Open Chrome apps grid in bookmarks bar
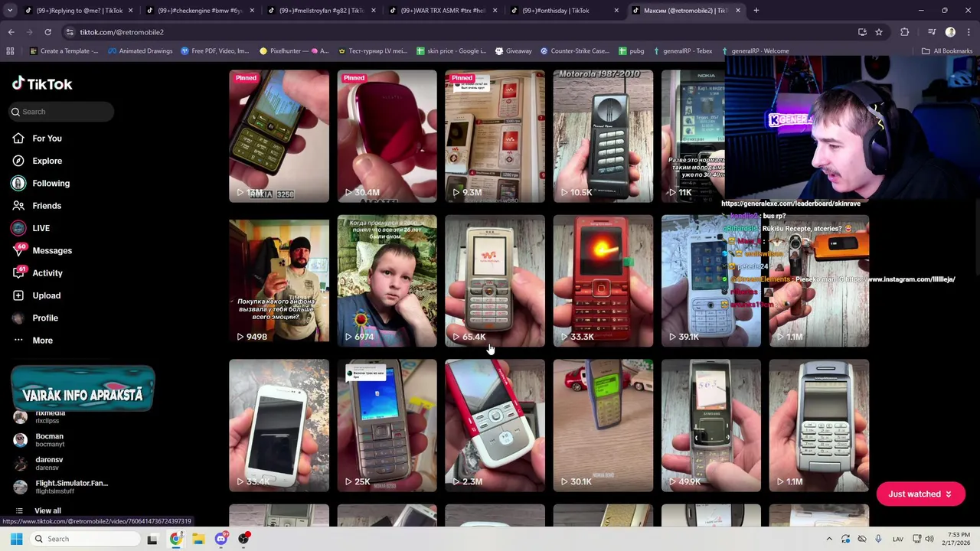The width and height of the screenshot is (980, 551). (10, 51)
